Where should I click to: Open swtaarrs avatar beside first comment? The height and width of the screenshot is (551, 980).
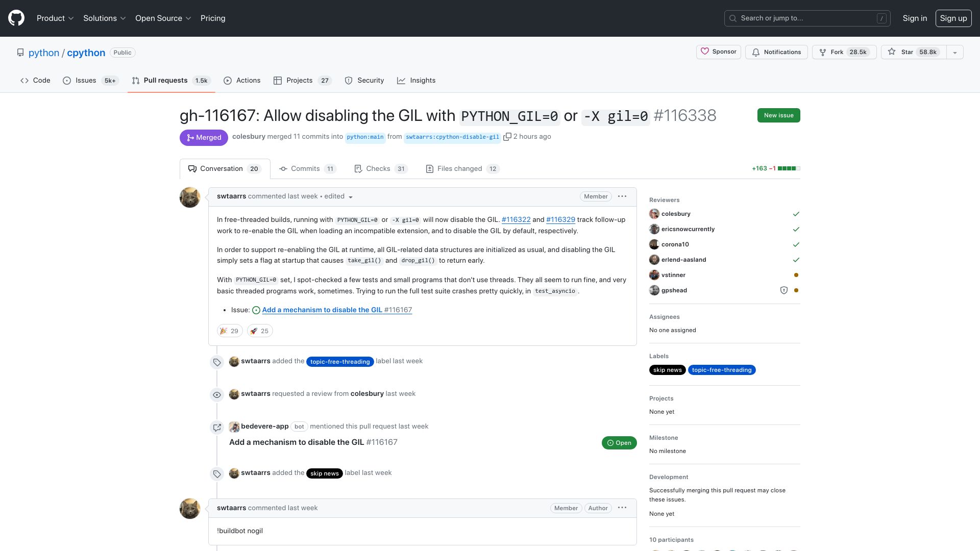[x=190, y=197]
